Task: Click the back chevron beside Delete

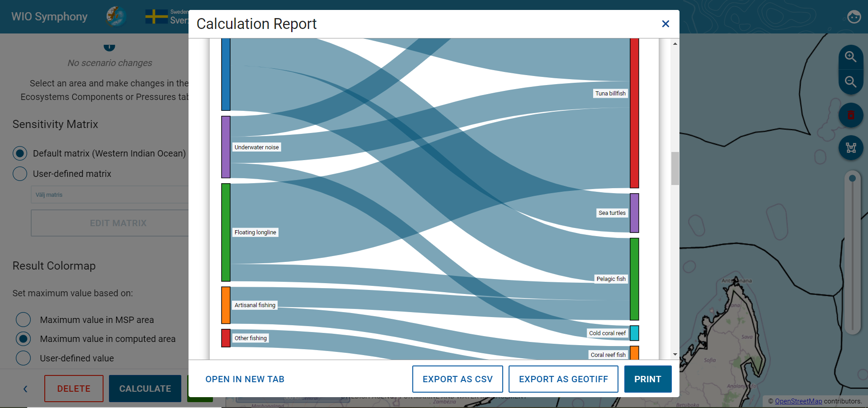Action: pyautogui.click(x=25, y=389)
